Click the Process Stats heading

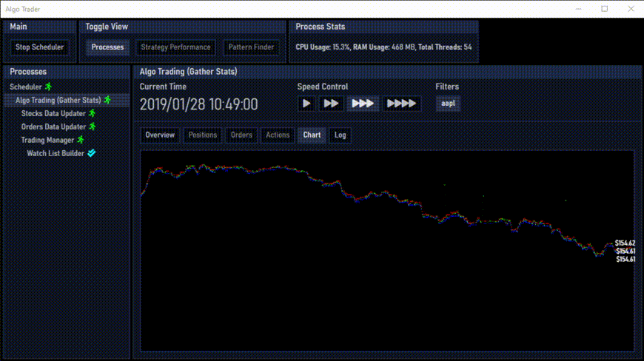click(321, 27)
